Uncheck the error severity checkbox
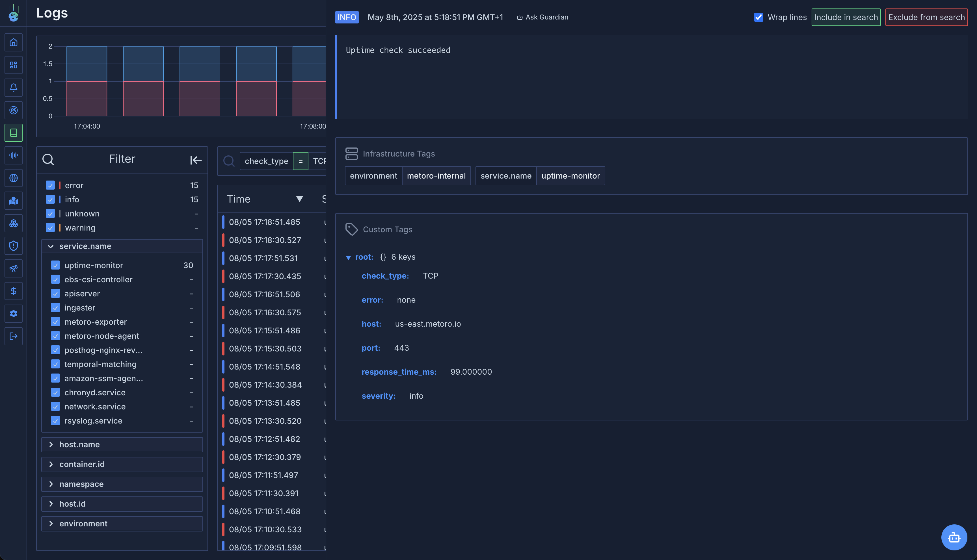977x560 pixels. click(50, 185)
